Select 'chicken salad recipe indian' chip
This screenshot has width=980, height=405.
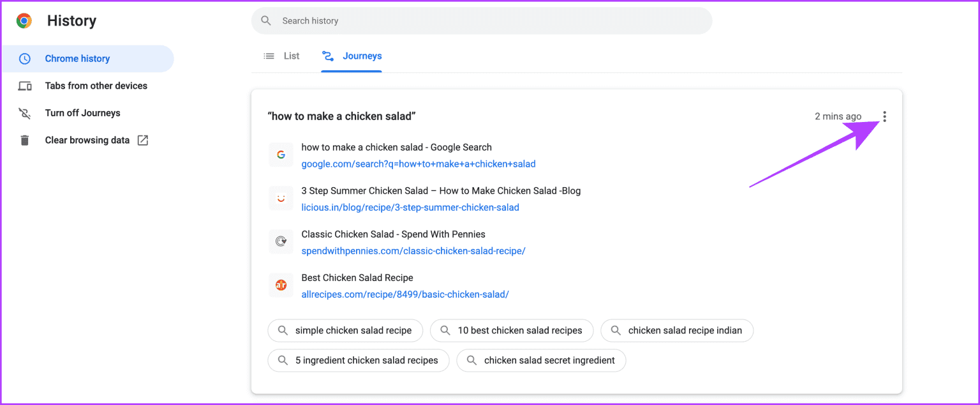tap(677, 331)
